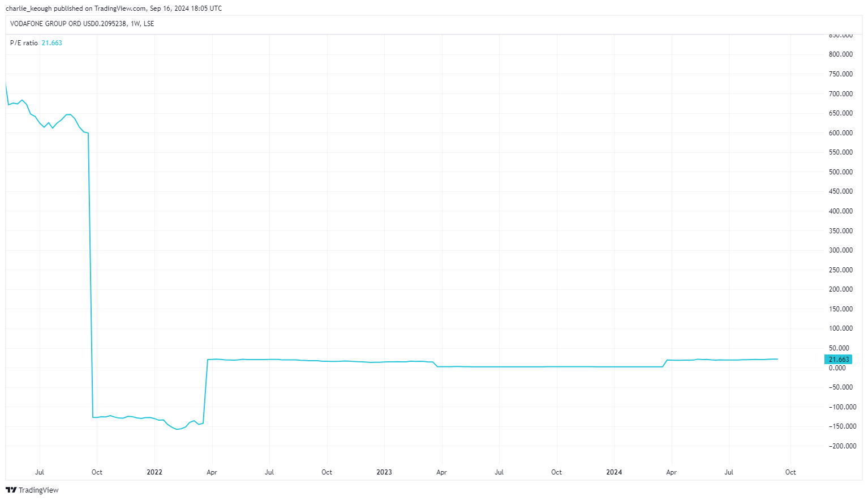Open the TradingView wordmark link
This screenshot has width=868, height=500.
pyautogui.click(x=38, y=490)
